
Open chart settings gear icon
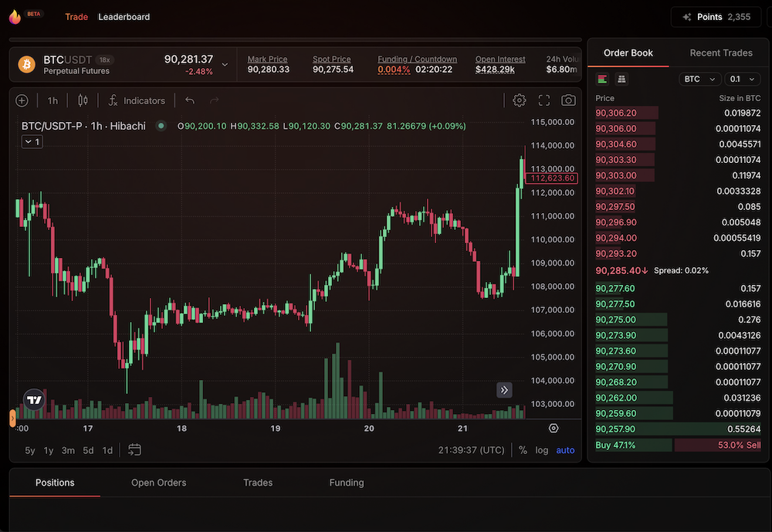(x=520, y=100)
